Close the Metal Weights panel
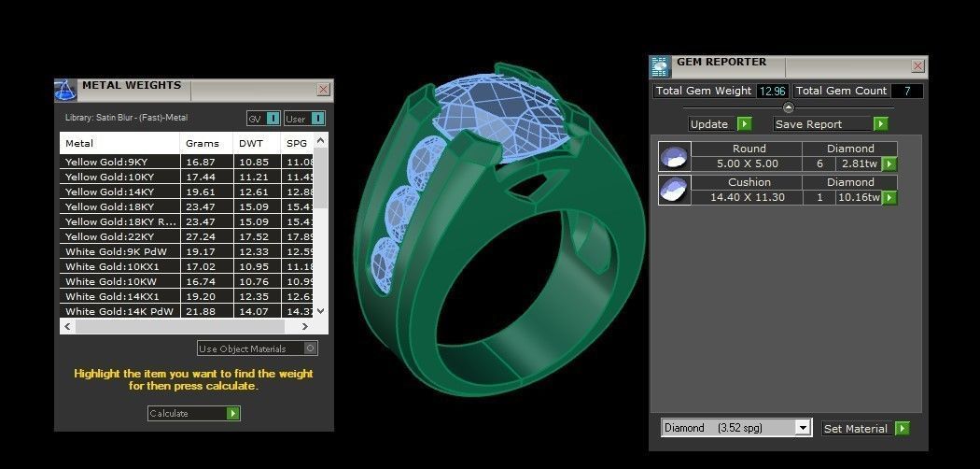Image resolution: width=980 pixels, height=469 pixels. (323, 90)
